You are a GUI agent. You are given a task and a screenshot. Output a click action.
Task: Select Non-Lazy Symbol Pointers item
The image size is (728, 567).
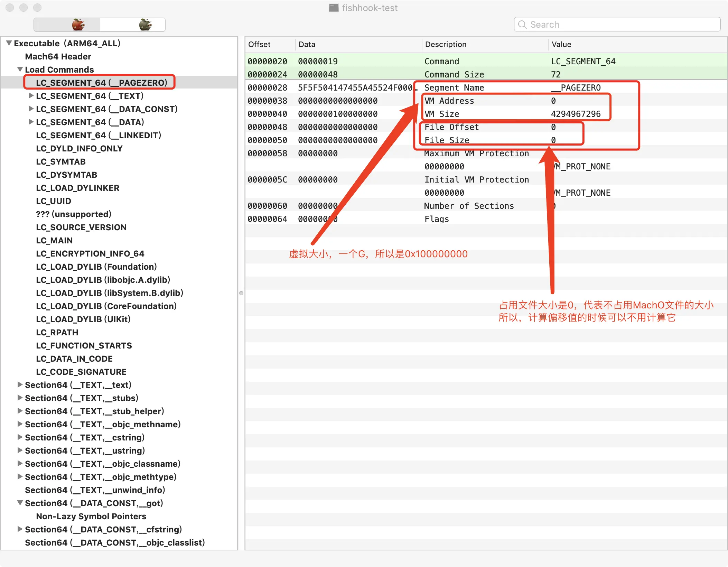point(91,516)
